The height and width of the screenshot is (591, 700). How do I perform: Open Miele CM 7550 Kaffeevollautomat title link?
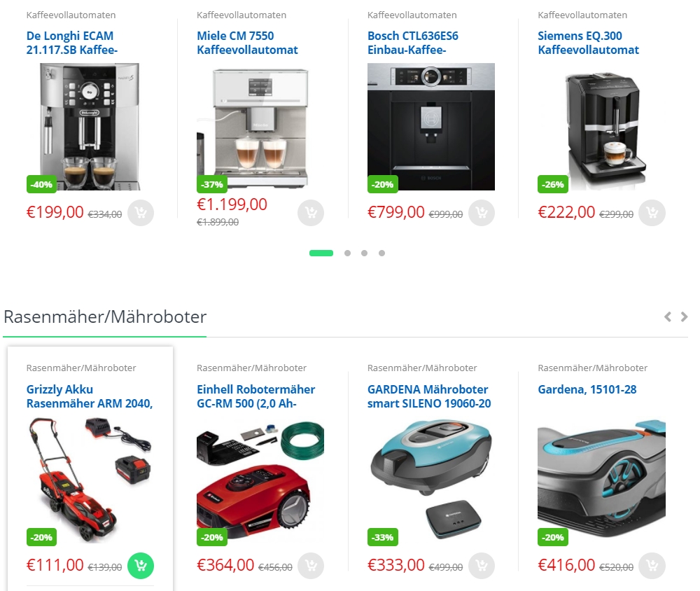[247, 43]
